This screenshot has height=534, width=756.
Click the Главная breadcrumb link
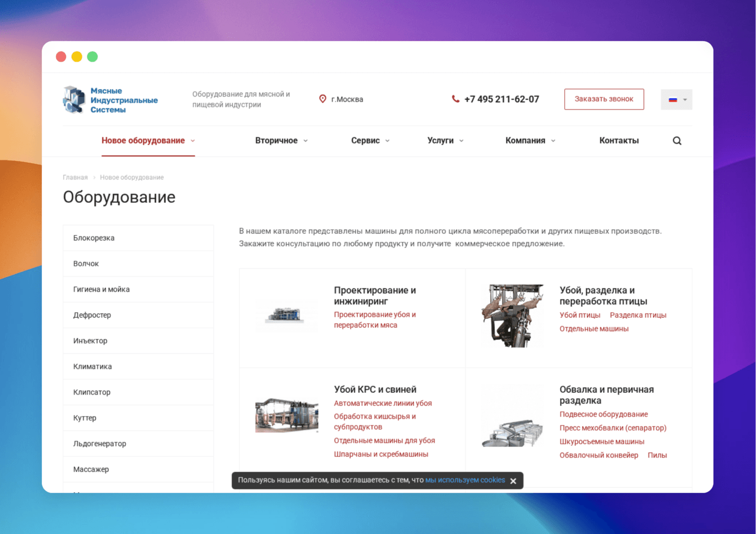pos(75,177)
